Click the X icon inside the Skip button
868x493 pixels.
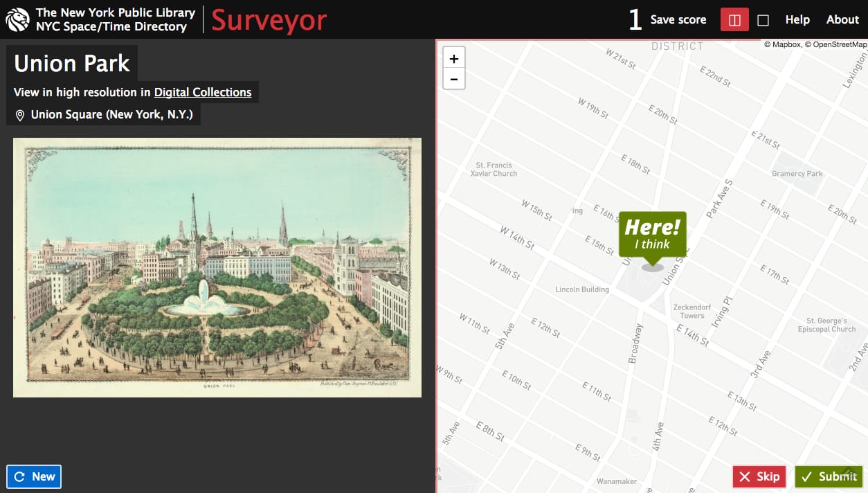pos(745,476)
